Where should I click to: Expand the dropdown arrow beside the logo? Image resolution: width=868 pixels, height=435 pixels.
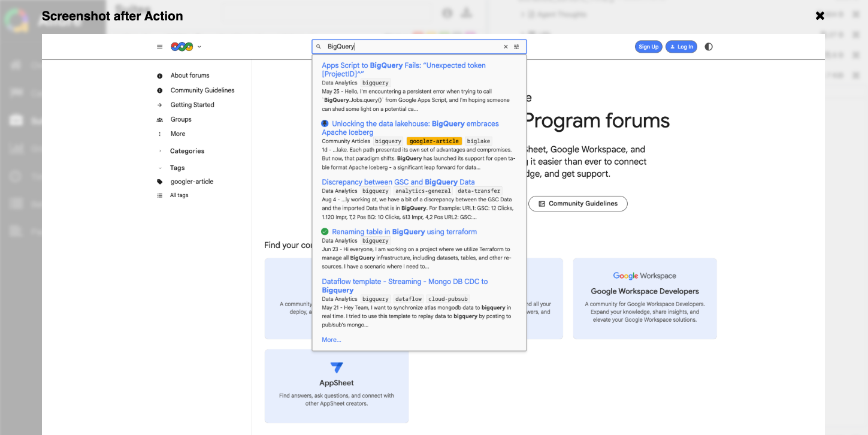point(199,47)
